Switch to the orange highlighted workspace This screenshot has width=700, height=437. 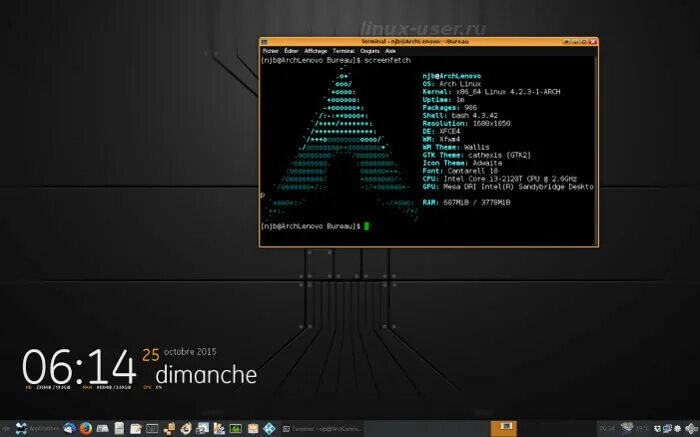click(x=504, y=428)
